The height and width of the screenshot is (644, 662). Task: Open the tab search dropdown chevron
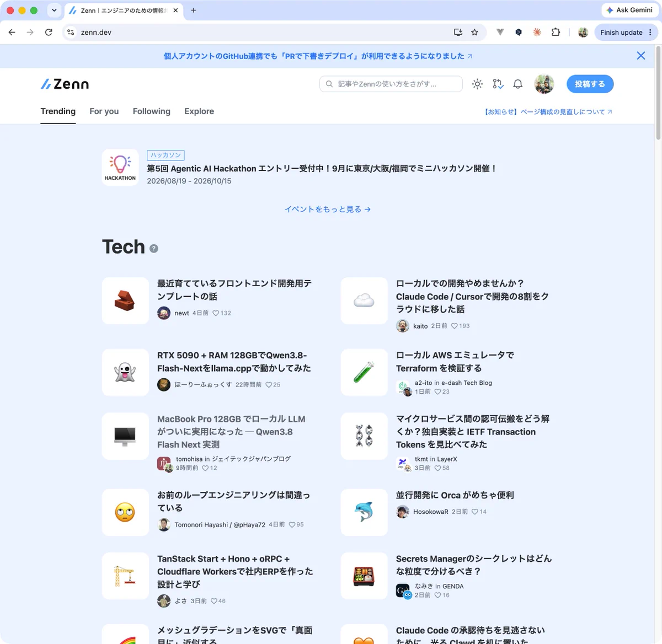coord(54,10)
